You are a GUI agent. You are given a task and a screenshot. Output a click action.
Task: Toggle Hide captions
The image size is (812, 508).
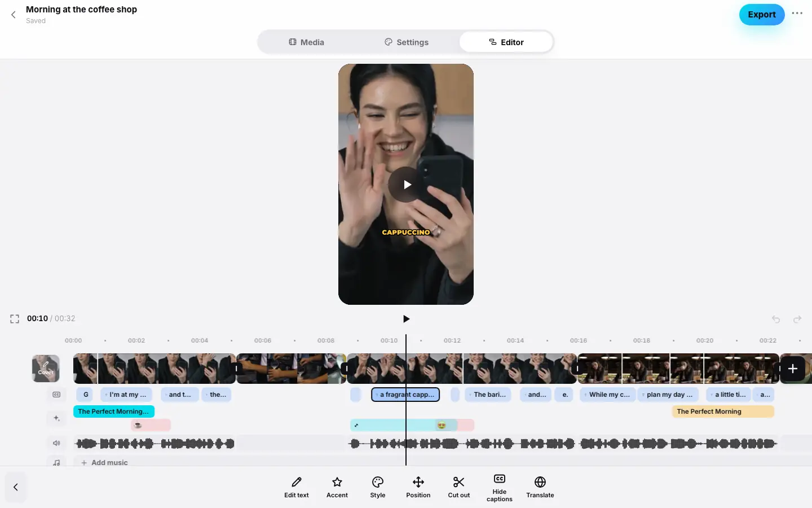coord(500,488)
